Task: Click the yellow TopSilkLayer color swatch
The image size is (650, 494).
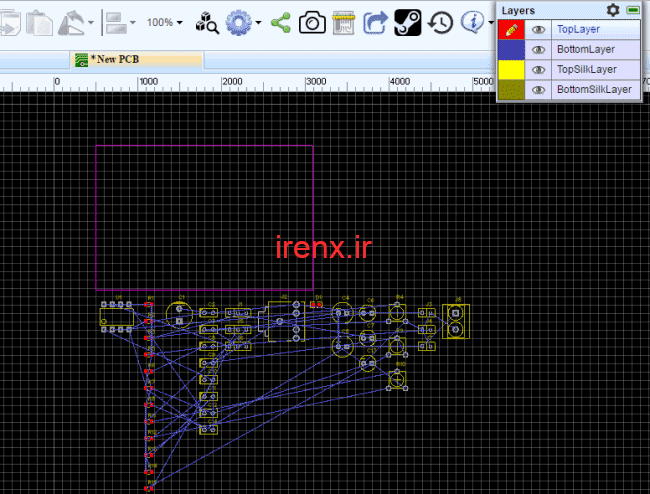Action: click(x=511, y=70)
